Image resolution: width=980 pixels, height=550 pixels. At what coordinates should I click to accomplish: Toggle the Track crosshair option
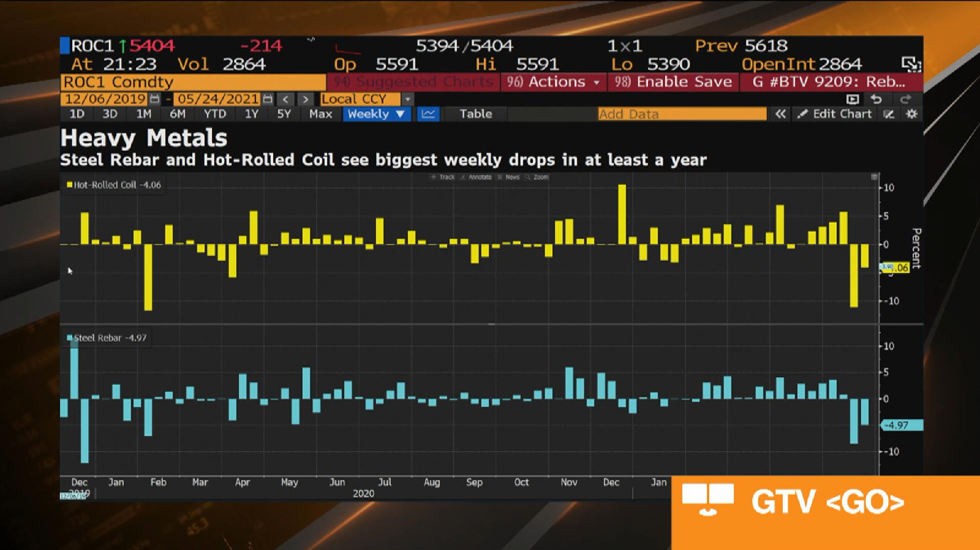443,177
